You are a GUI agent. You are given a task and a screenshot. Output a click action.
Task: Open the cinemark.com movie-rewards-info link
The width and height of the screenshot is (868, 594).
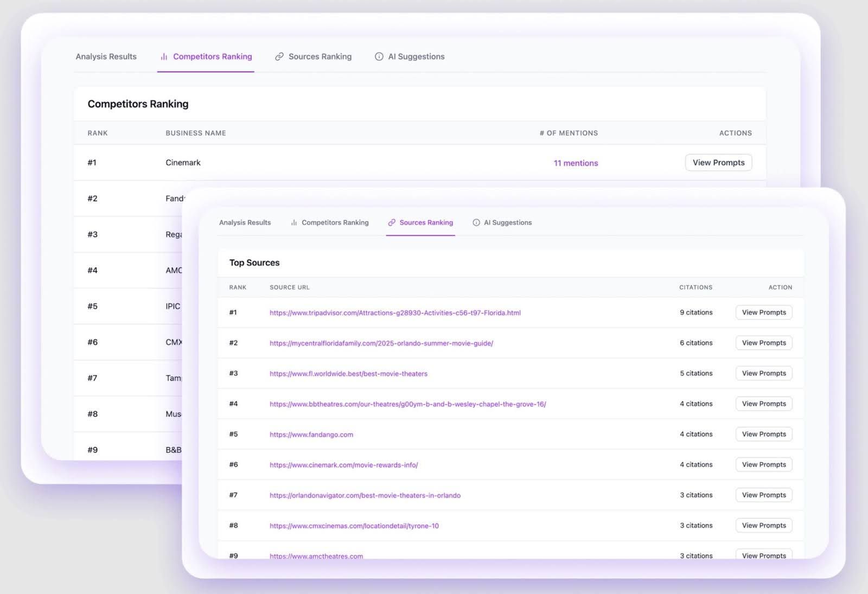click(x=344, y=465)
